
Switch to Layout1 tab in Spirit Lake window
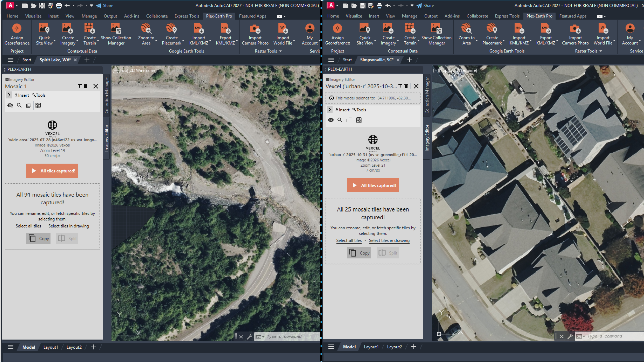click(51, 347)
